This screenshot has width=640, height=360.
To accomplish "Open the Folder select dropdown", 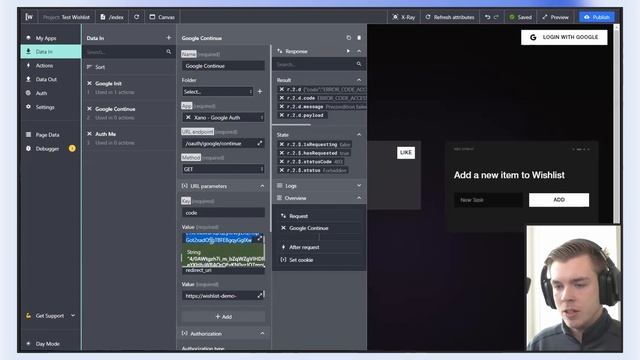I will (218, 91).
